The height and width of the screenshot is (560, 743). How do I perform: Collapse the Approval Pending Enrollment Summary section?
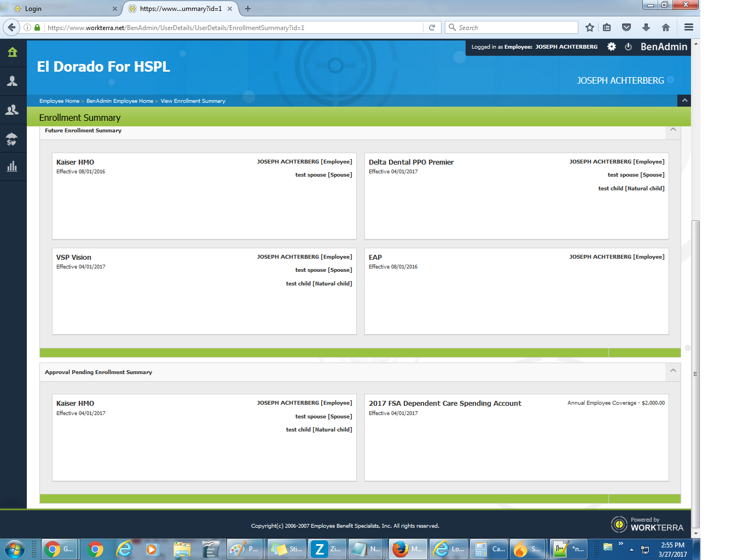tap(673, 371)
